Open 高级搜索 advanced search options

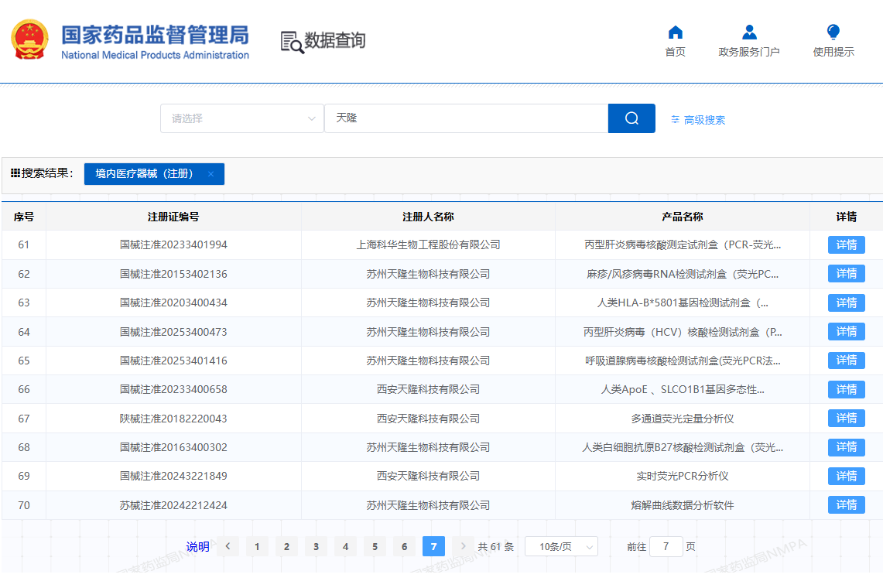698,120
